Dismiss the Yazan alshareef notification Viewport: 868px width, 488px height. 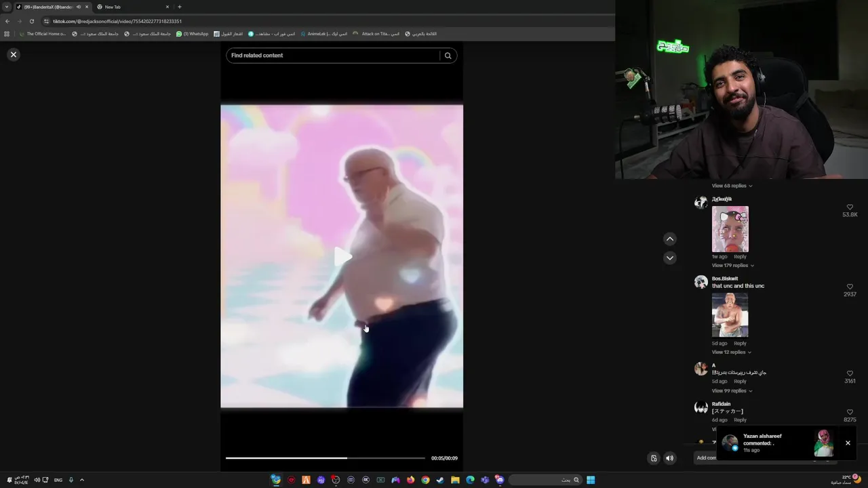[848, 443]
